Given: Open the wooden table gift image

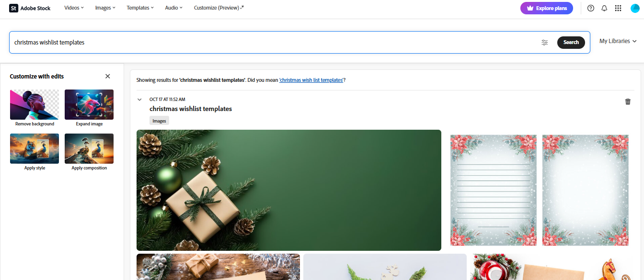Looking at the screenshot, I should coord(218,267).
